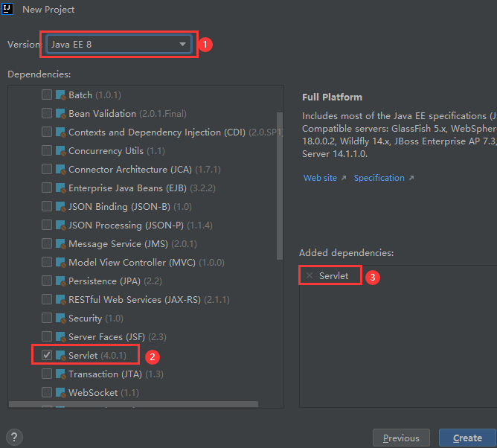Open the Java EE 8 version dropdown
This screenshot has width=497, height=448.
(119, 44)
